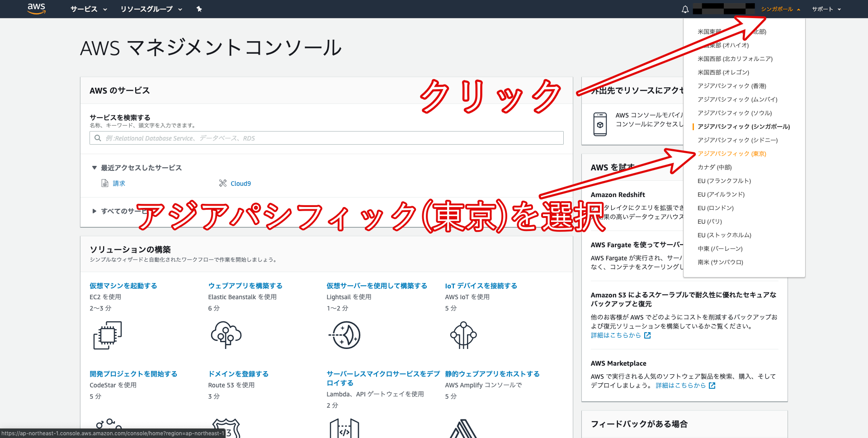The height and width of the screenshot is (438, 868).
Task: Open the サービス dropdown menu
Action: click(89, 9)
